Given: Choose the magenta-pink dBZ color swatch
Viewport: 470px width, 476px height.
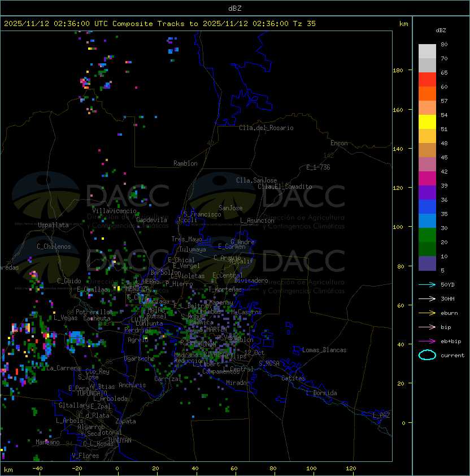Looking at the screenshot, I should (427, 178).
